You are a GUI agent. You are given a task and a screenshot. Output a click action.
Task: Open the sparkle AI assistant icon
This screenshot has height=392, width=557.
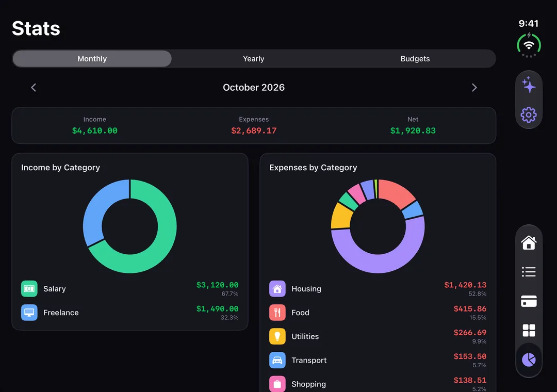pyautogui.click(x=529, y=85)
